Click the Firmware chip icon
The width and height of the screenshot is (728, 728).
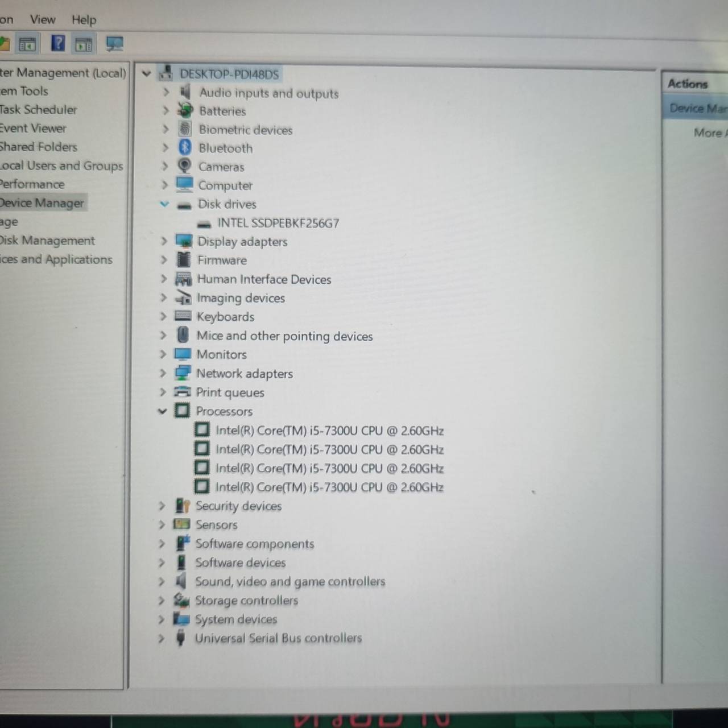184,260
